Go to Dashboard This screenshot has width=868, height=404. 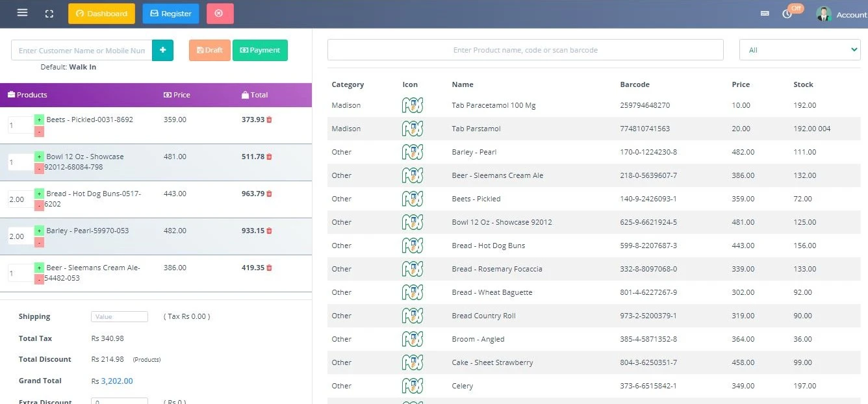coord(101,14)
